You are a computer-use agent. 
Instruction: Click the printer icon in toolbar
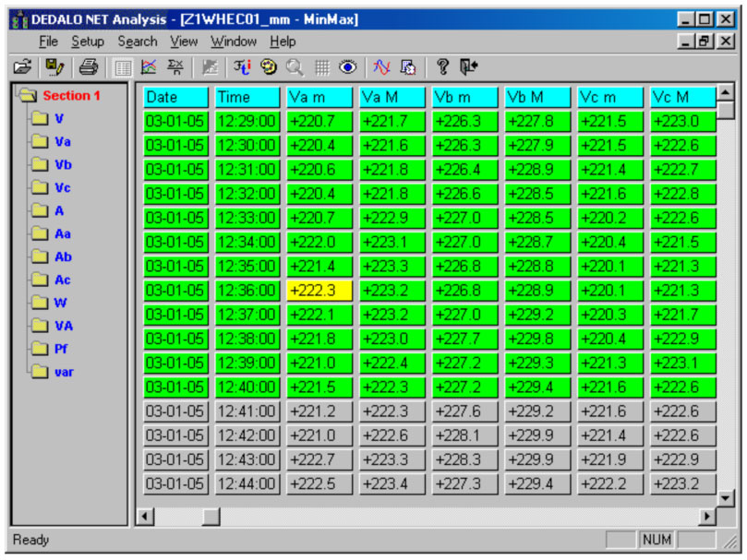pos(88,67)
